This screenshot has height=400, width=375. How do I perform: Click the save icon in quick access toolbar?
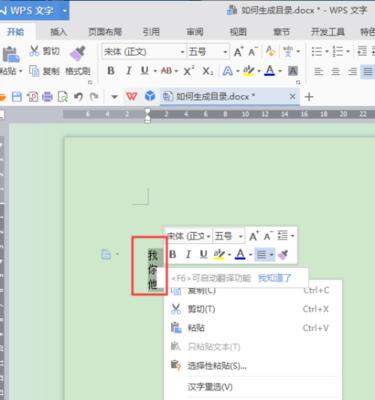(17, 97)
